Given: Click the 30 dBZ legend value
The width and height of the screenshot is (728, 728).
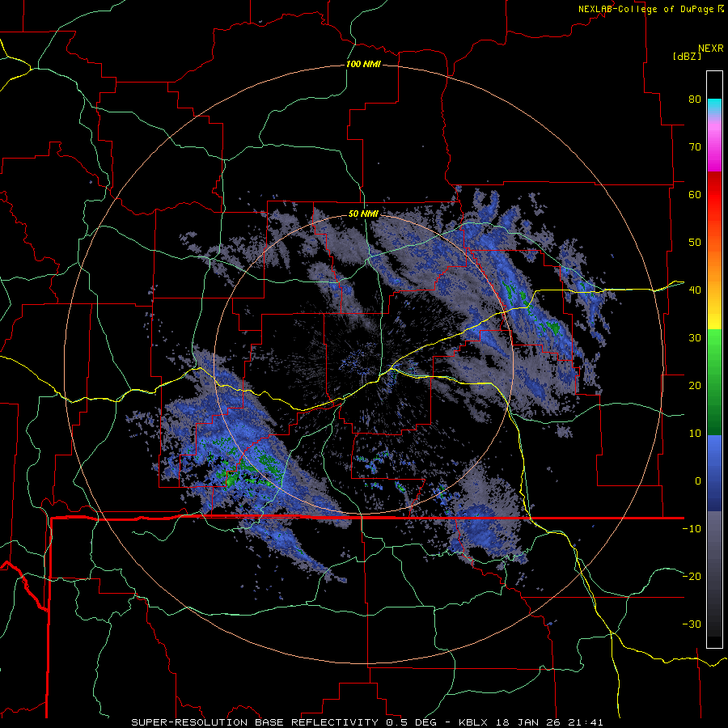Looking at the screenshot, I should click(x=695, y=337).
